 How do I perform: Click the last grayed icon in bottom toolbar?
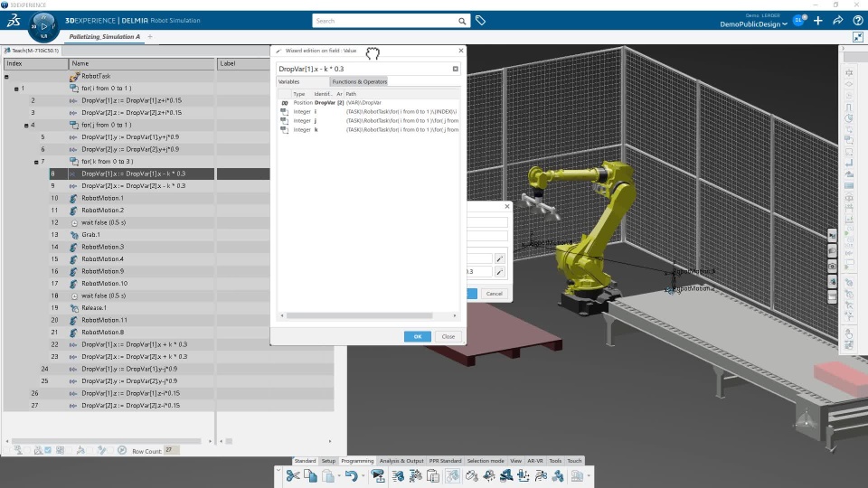[577, 475]
